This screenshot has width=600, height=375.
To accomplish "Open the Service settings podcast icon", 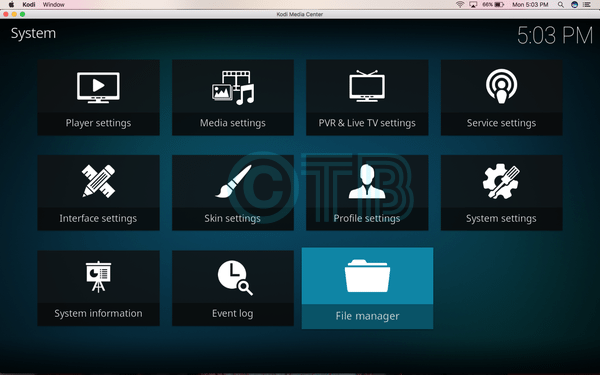I will coord(501,86).
